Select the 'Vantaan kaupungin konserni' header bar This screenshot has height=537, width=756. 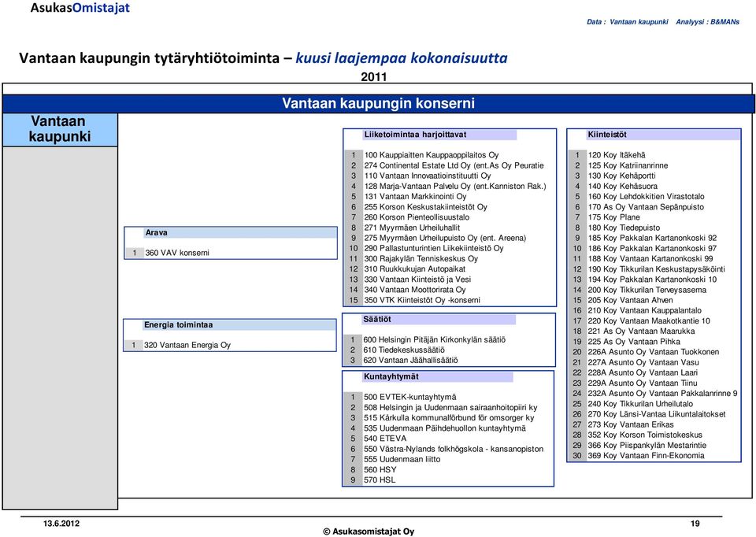(x=379, y=104)
